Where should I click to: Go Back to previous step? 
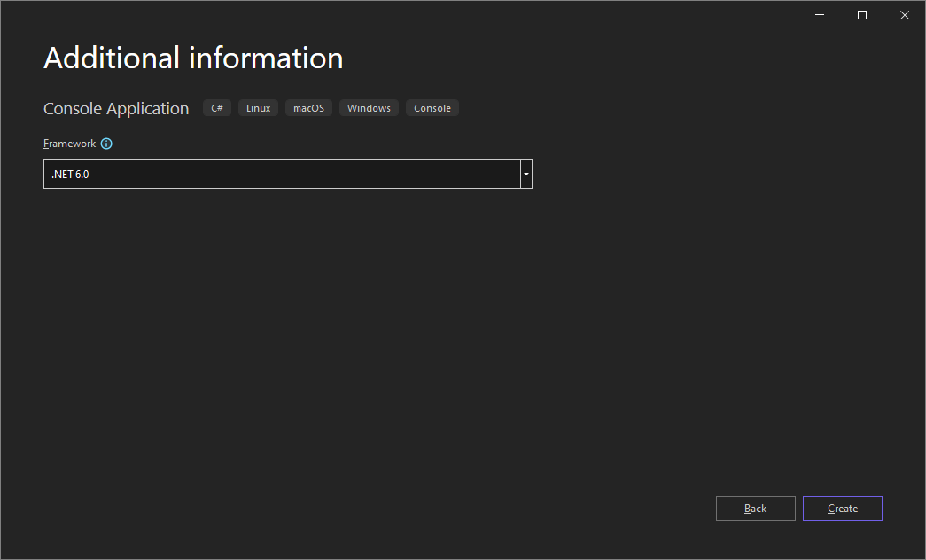(x=755, y=509)
